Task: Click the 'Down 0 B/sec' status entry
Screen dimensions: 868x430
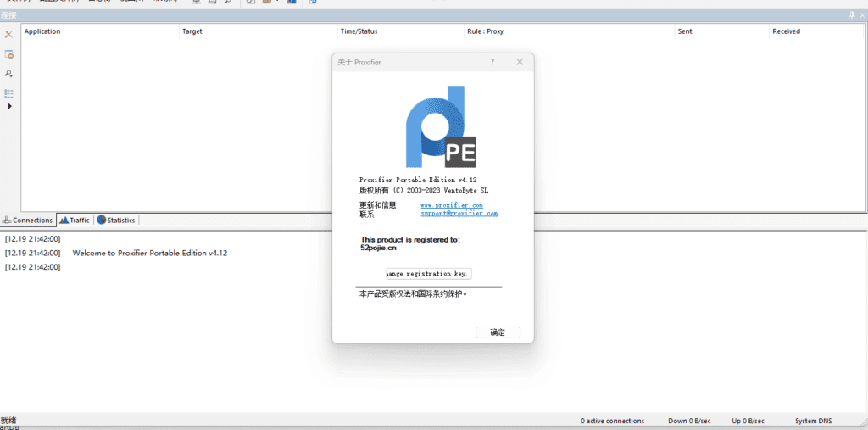Action: point(688,421)
